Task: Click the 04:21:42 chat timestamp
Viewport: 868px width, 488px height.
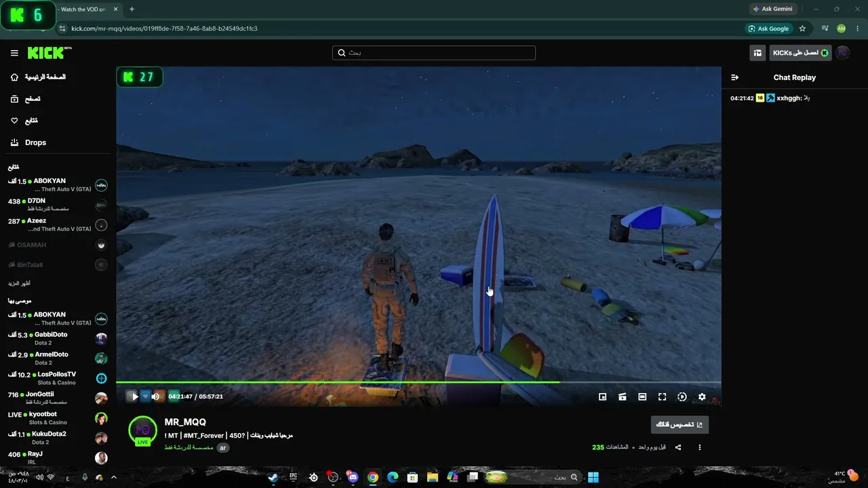Action: pos(742,98)
